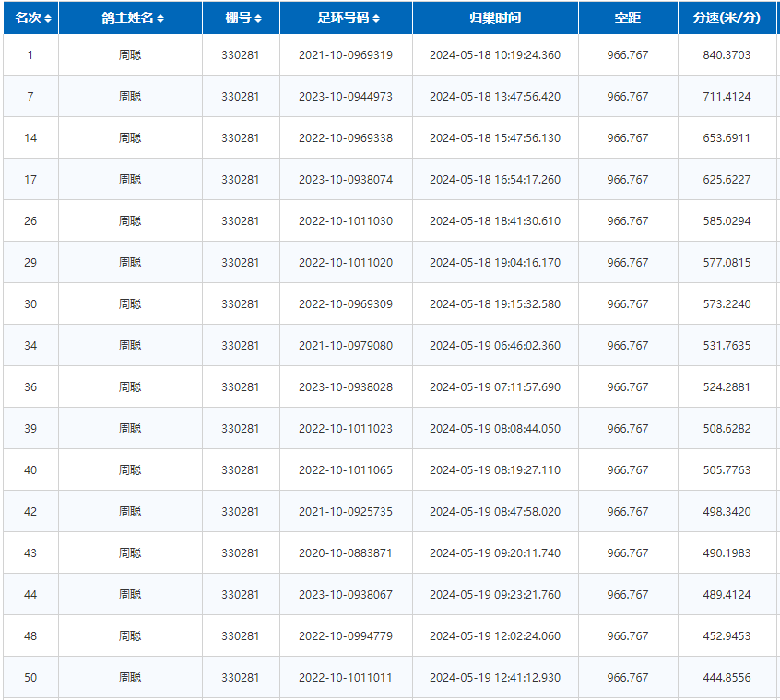This screenshot has width=780, height=700.
Task: Click the sort arrows beside 名次 header
Action: click(x=48, y=18)
